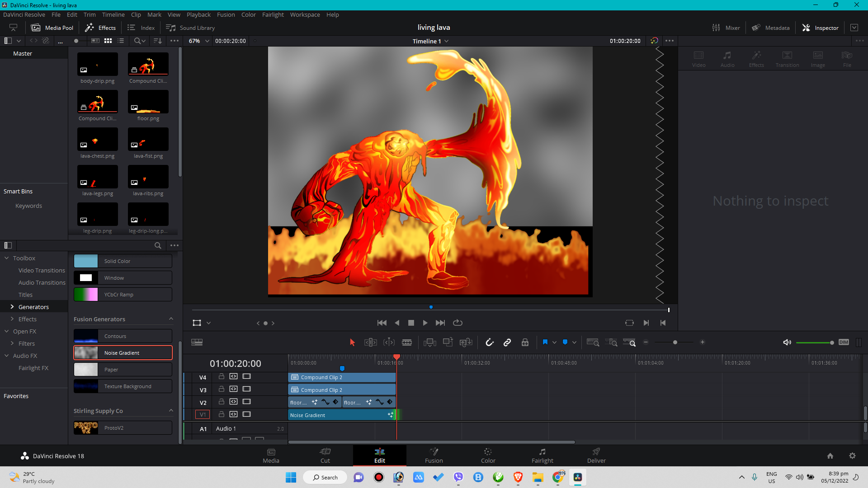Open the Windows Start menu
The height and width of the screenshot is (488, 868).
[291, 477]
